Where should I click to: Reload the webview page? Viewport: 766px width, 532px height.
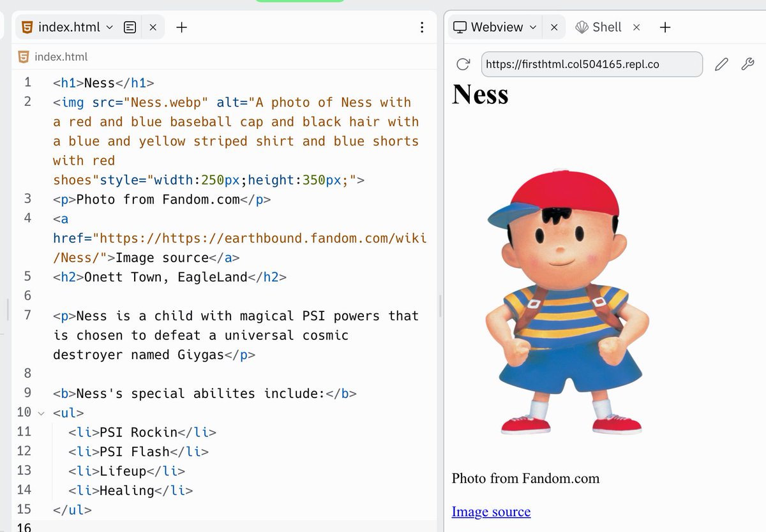tap(463, 64)
